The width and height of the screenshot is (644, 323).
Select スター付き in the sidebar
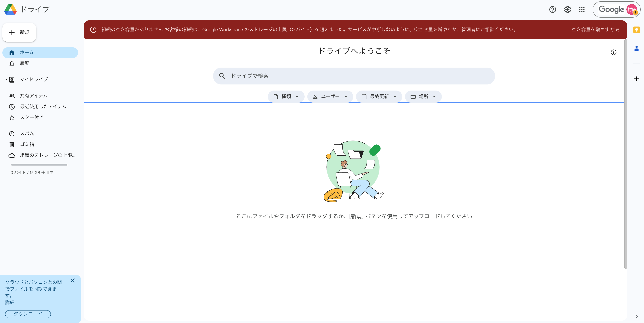[31, 117]
